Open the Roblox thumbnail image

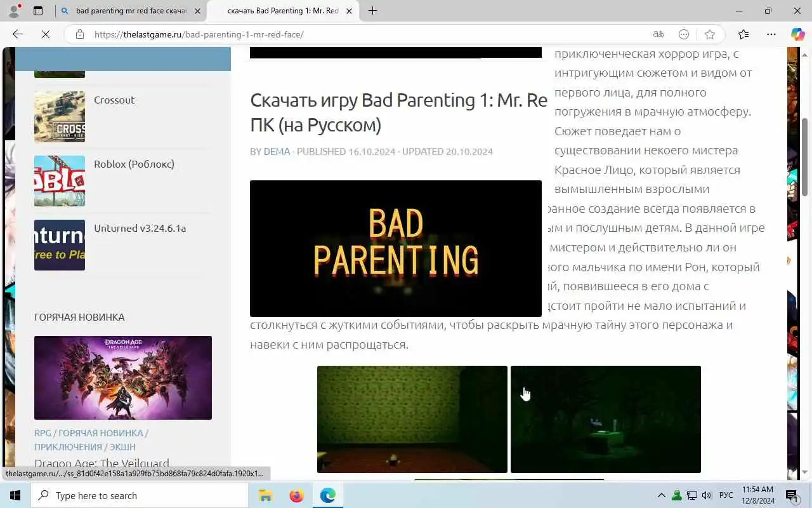[x=60, y=181]
